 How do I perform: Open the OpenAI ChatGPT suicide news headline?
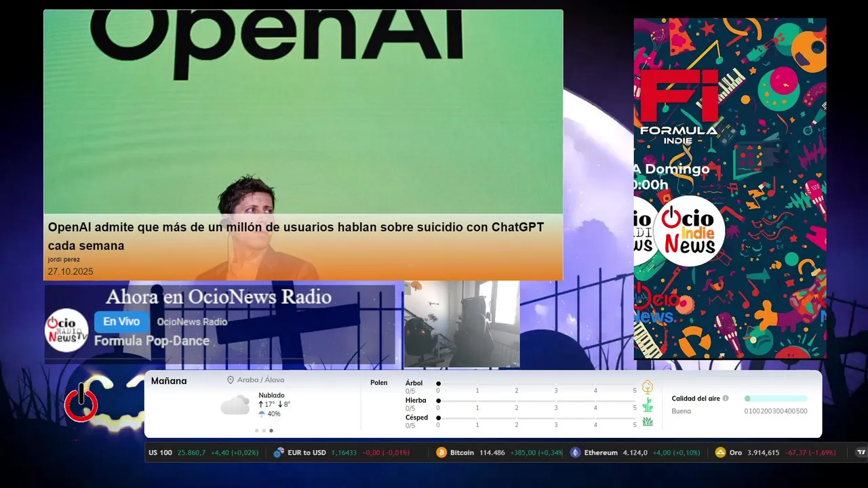click(x=296, y=236)
